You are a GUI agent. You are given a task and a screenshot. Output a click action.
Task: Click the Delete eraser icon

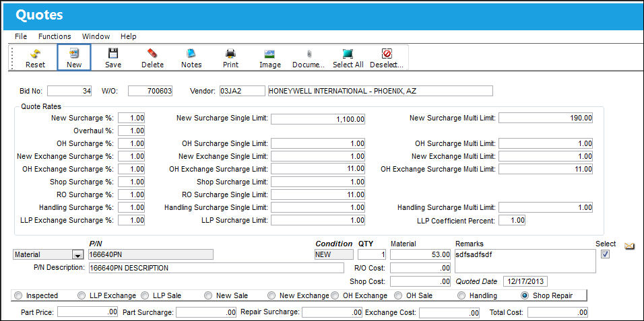pos(152,54)
